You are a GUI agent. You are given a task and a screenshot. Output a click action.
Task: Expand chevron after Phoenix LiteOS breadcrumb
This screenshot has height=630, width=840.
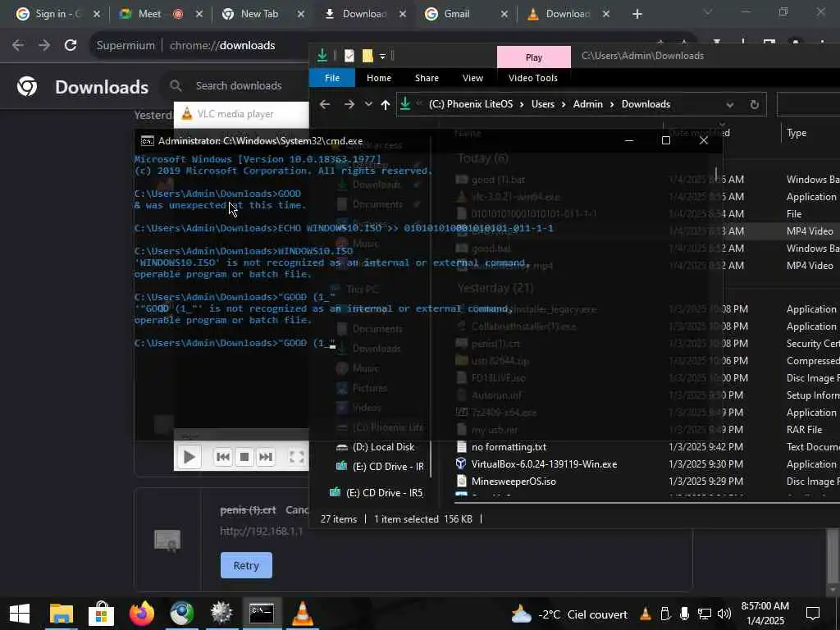522,104
